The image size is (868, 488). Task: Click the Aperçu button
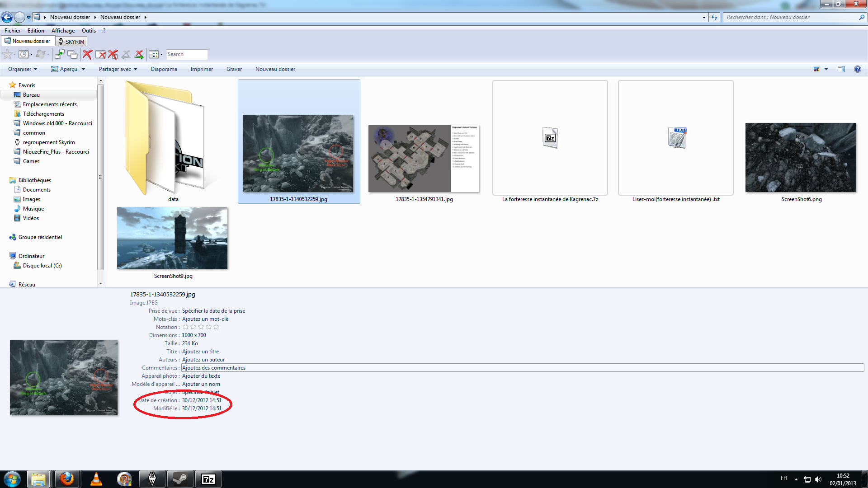click(x=64, y=69)
